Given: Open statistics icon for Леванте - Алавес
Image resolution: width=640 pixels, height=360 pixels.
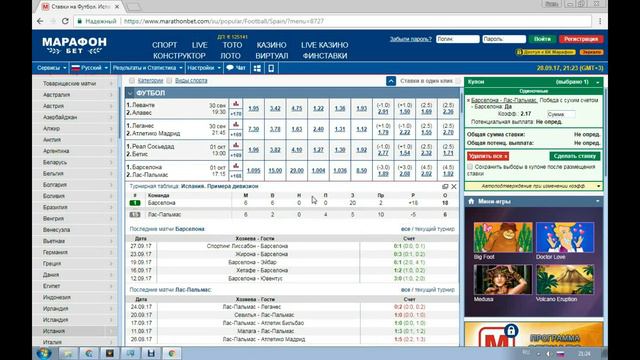Looking at the screenshot, I should tap(236, 104).
